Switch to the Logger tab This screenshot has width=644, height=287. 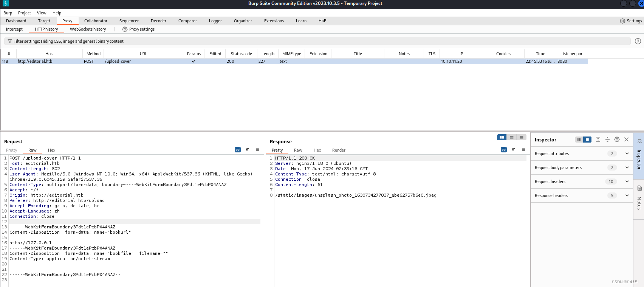(215, 21)
